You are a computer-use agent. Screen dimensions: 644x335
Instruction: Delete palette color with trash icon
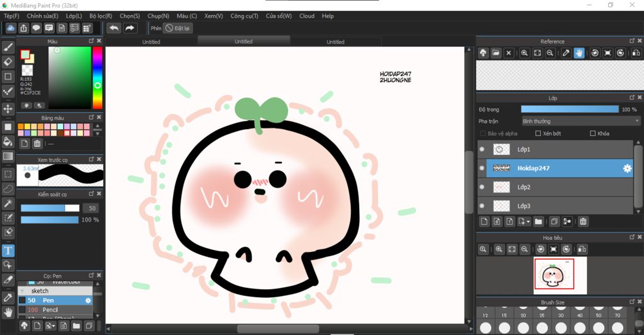[37, 144]
